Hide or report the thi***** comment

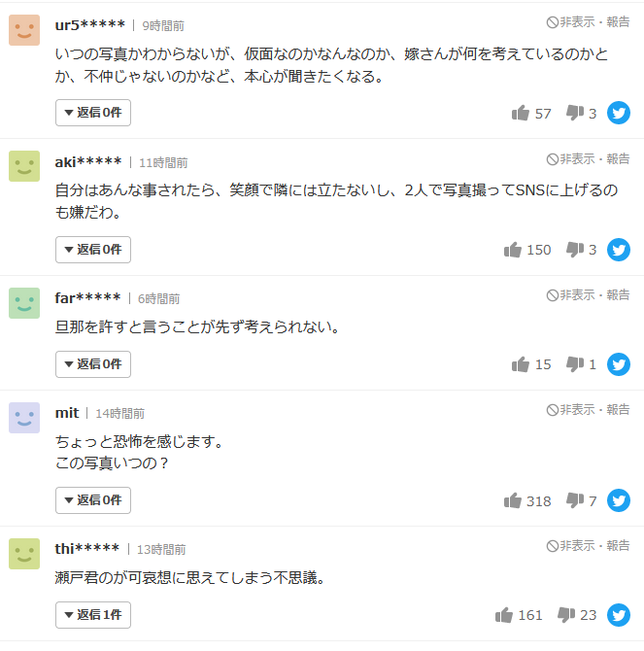click(589, 545)
